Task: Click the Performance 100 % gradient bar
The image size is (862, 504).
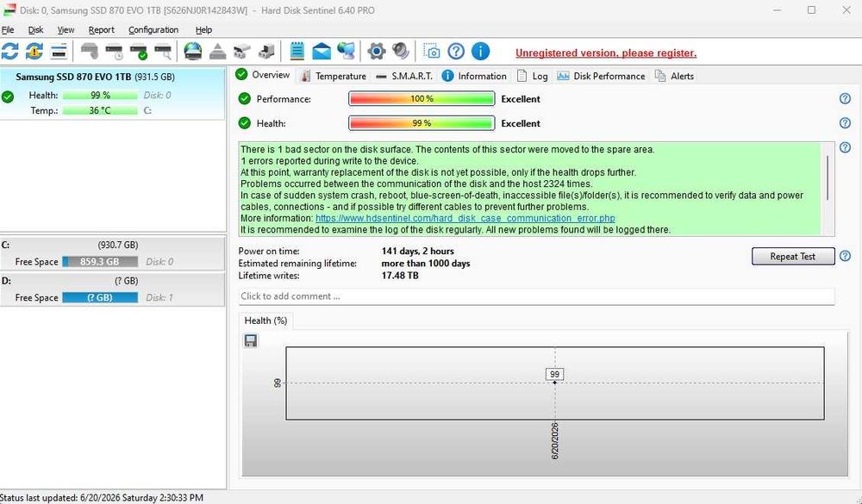Action: tap(422, 99)
